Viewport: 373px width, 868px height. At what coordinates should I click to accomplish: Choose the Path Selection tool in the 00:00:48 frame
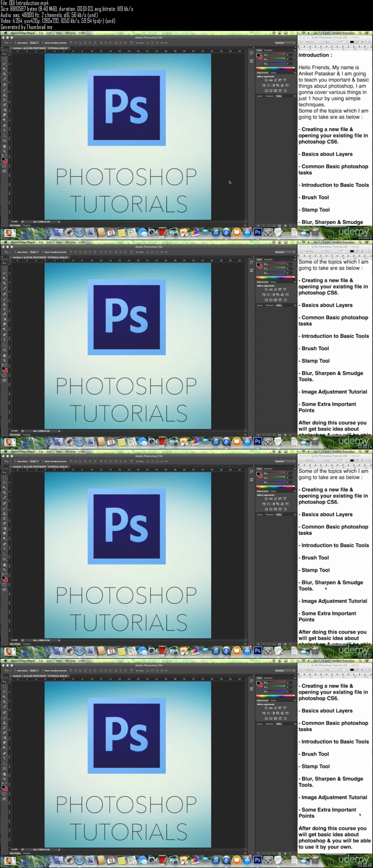point(4,763)
